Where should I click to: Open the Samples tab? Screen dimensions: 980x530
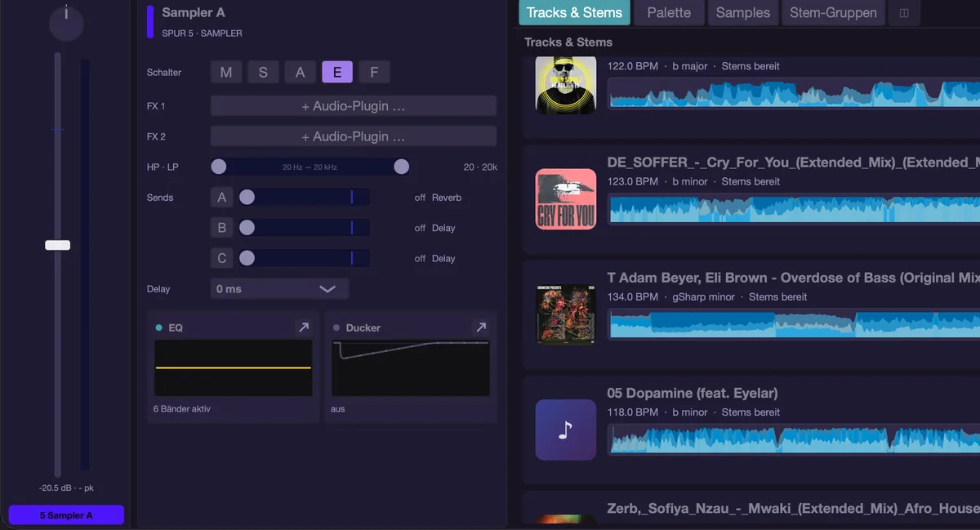(743, 13)
